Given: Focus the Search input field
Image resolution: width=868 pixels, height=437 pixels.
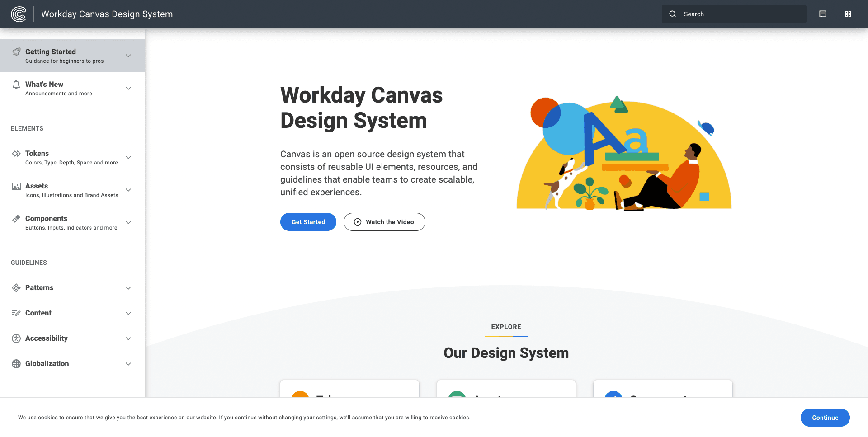Looking at the screenshot, I should click(x=734, y=14).
